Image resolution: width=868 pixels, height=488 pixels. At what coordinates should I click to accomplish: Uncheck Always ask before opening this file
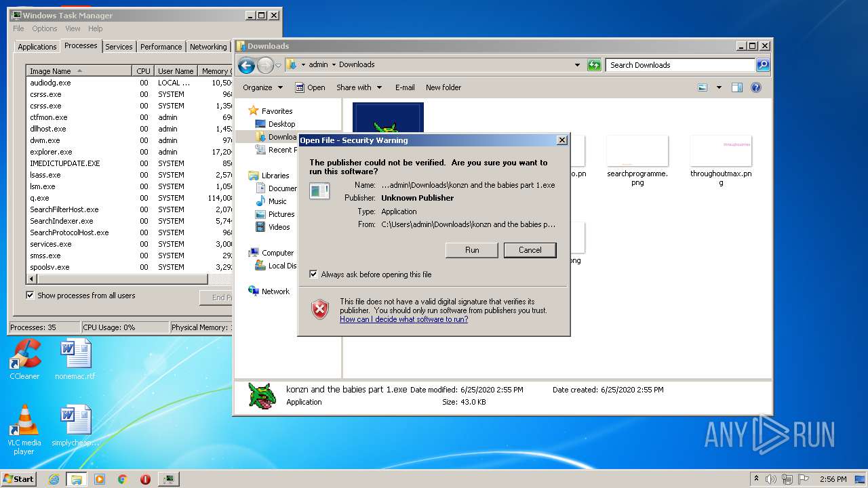[x=313, y=274]
